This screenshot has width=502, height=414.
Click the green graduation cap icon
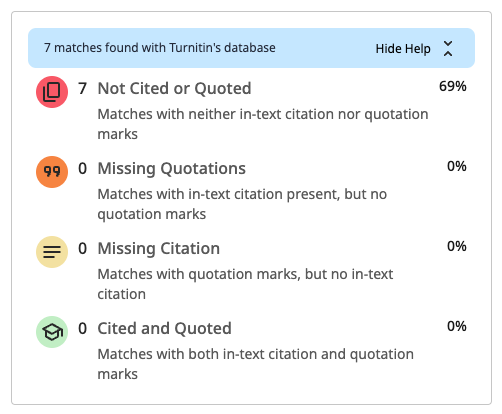pyautogui.click(x=52, y=332)
